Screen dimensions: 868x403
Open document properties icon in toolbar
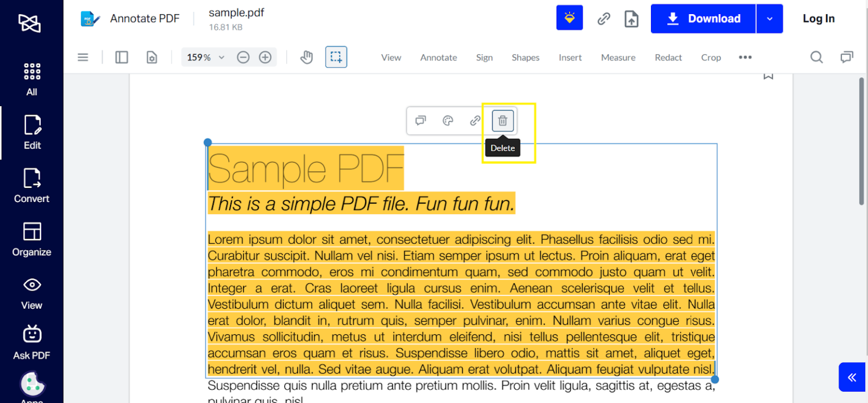(x=151, y=56)
